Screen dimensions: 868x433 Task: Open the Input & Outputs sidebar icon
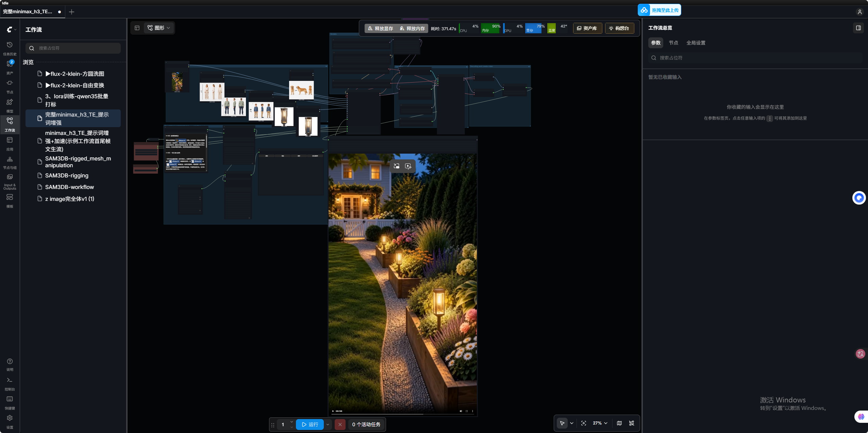pos(10,181)
